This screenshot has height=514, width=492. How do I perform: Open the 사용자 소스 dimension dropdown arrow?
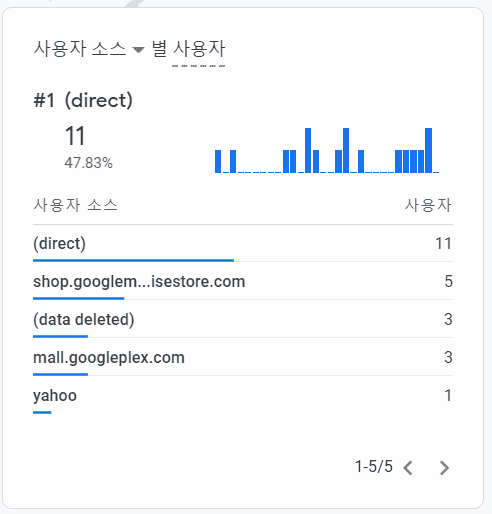point(138,50)
